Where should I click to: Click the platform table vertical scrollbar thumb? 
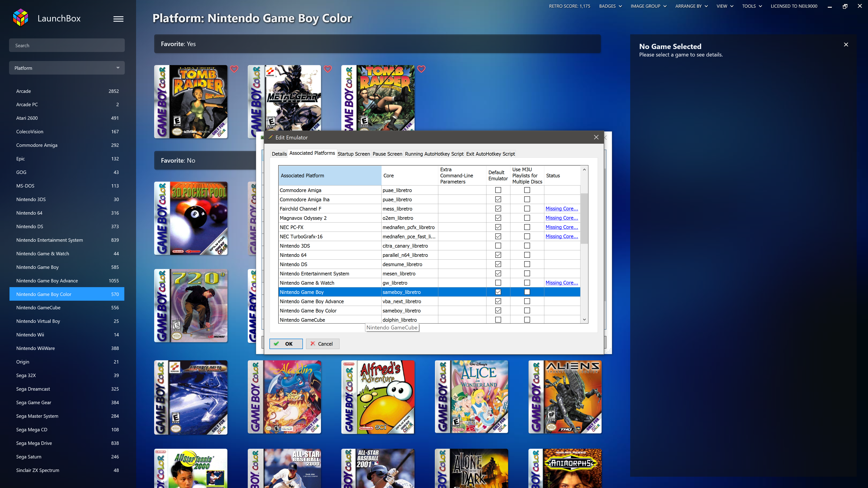click(584, 218)
